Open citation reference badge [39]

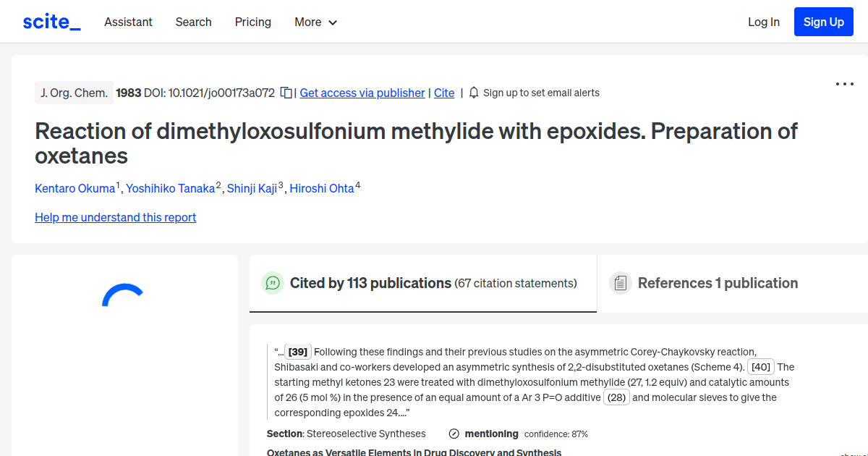coord(297,351)
